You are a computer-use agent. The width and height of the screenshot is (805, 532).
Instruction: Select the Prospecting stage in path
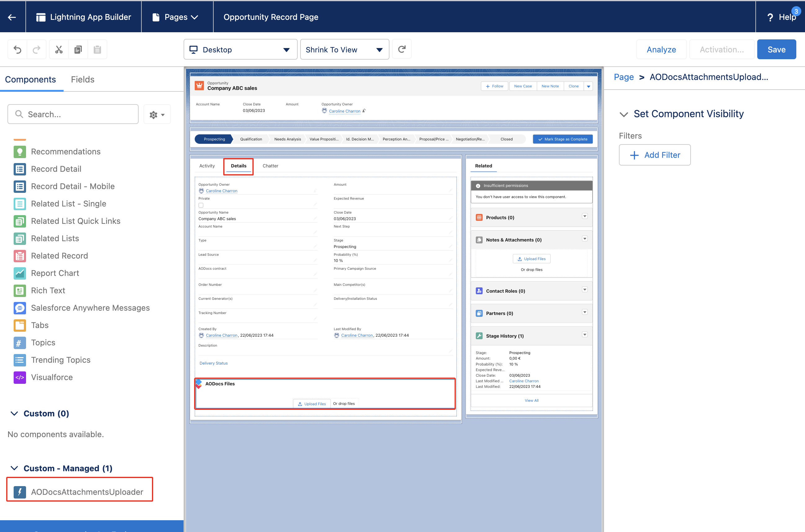pyautogui.click(x=214, y=139)
